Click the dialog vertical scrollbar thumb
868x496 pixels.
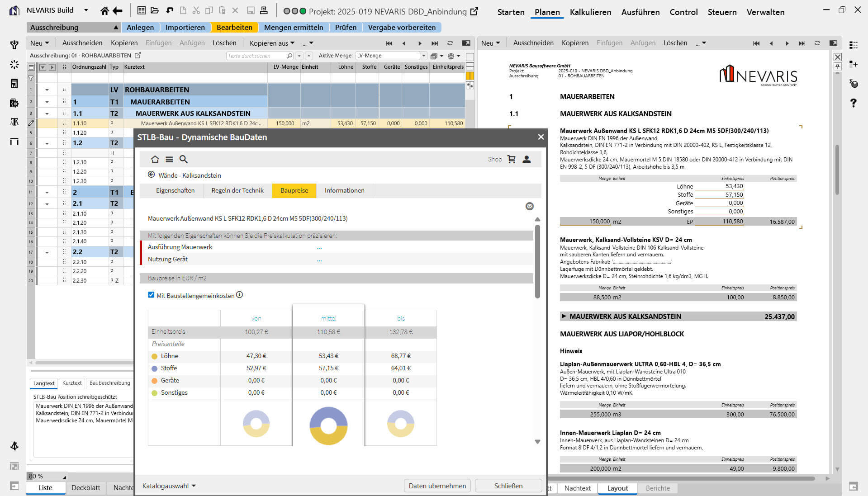[x=537, y=261]
